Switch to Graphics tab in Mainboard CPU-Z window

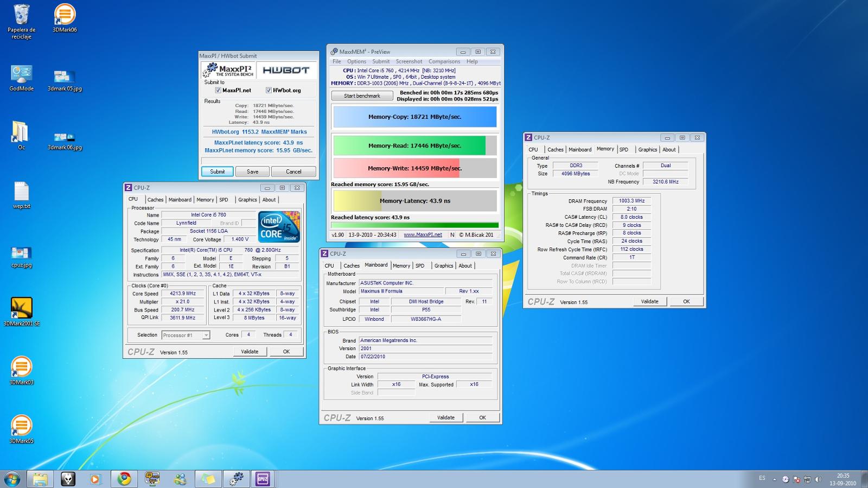pos(444,266)
